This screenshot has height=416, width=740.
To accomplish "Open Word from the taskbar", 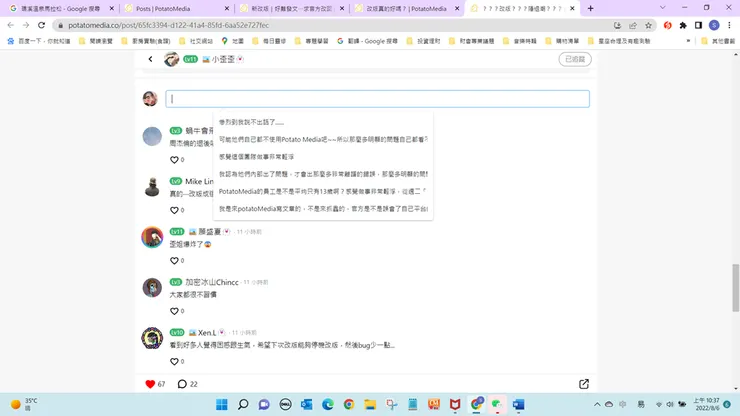I will point(519,404).
